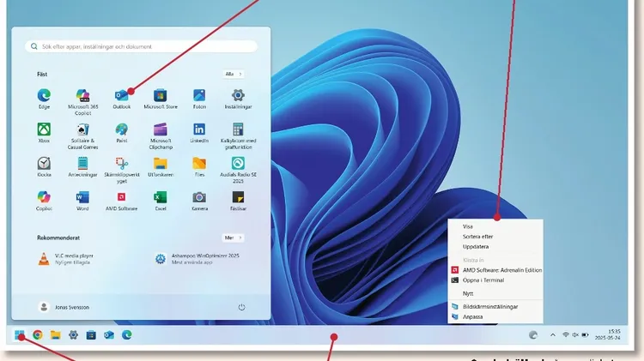Launch Word from Start menu
The image size is (644, 361).
(82, 201)
